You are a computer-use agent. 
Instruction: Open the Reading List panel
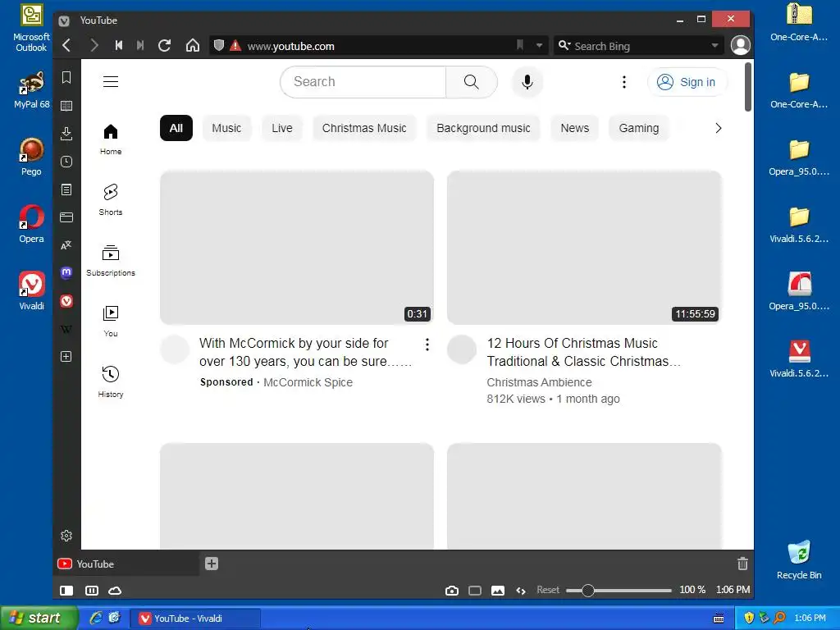66,106
